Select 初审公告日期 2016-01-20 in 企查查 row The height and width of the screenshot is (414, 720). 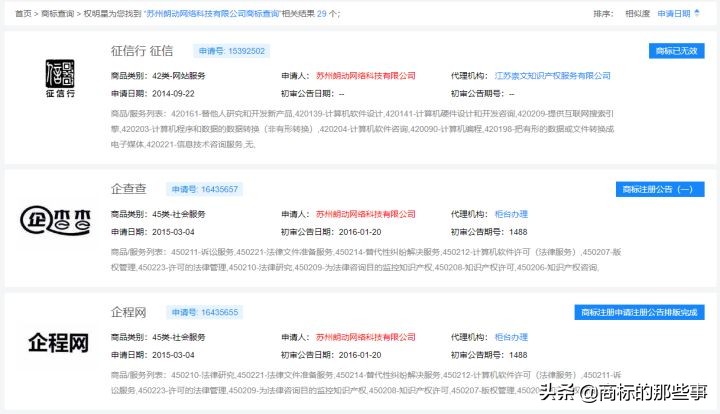click(360, 232)
